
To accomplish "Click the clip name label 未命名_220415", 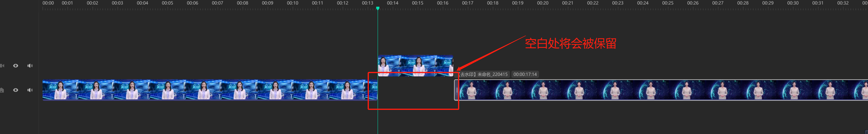I will [x=484, y=75].
